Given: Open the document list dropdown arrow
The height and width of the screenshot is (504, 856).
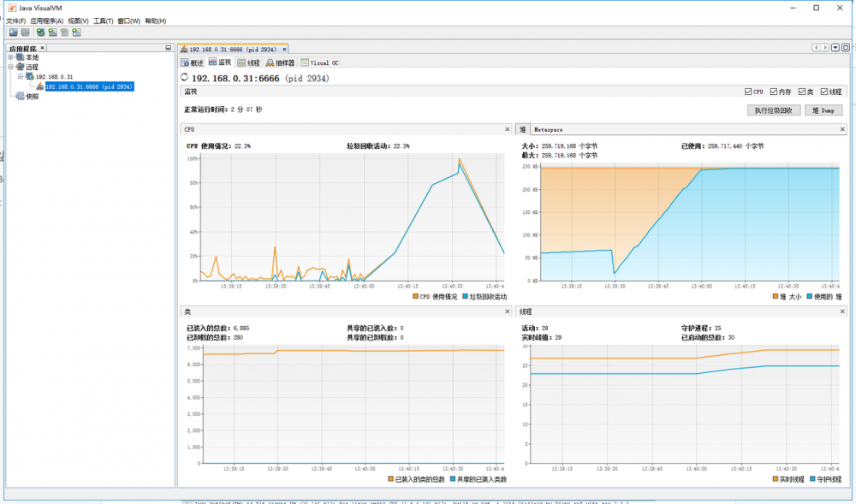Looking at the screenshot, I should 835,48.
